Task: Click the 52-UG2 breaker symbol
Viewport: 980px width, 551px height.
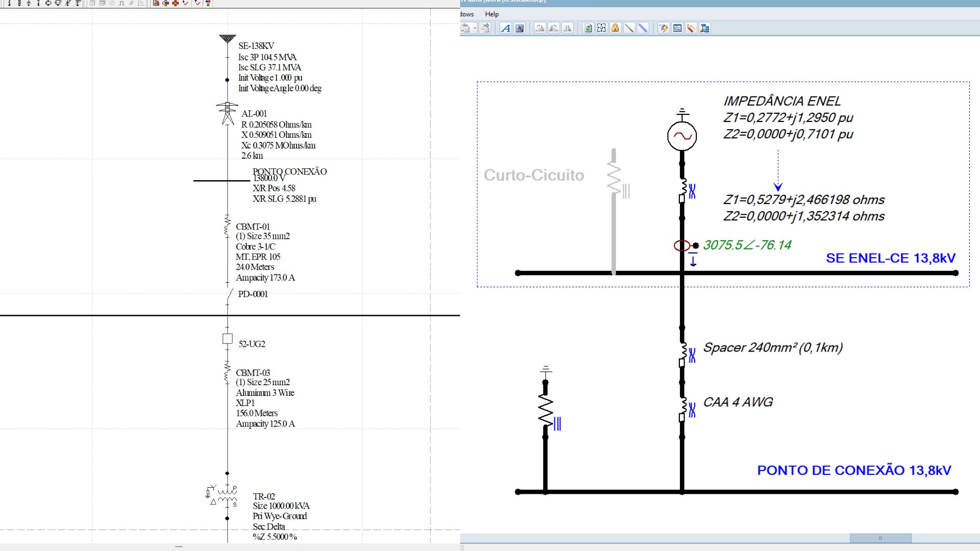Action: (x=228, y=339)
